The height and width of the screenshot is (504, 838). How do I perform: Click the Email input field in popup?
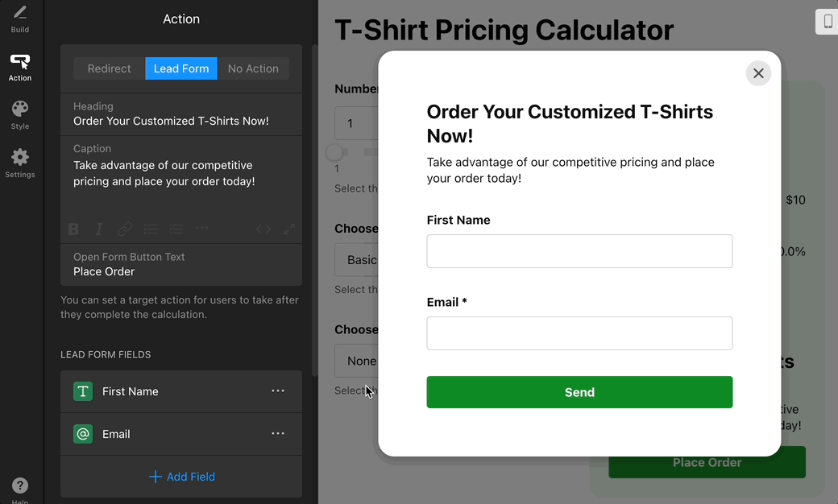pos(579,333)
